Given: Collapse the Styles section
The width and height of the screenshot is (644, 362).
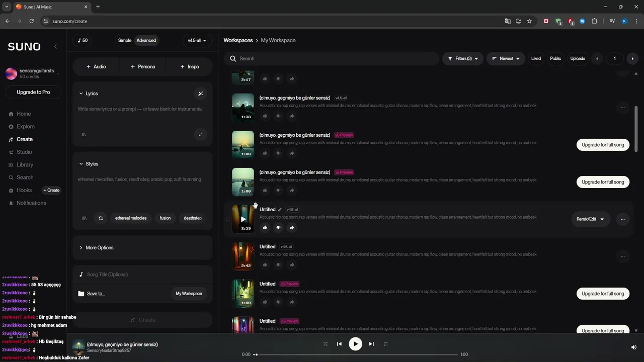Looking at the screenshot, I should [x=89, y=164].
